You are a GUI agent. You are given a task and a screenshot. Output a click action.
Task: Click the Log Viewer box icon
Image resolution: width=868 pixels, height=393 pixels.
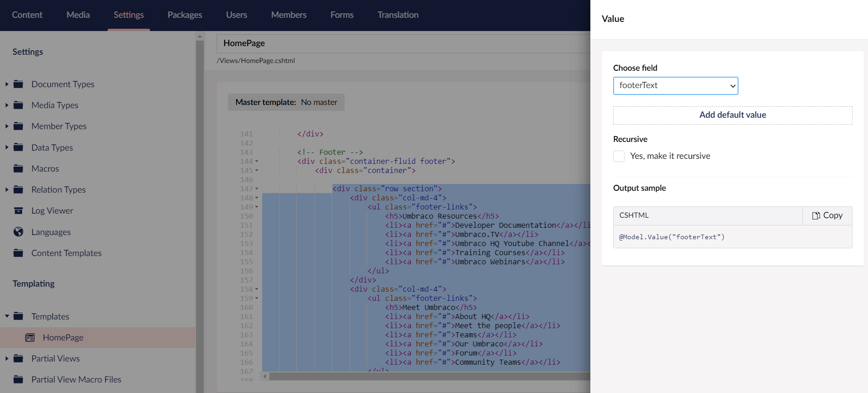tap(18, 210)
